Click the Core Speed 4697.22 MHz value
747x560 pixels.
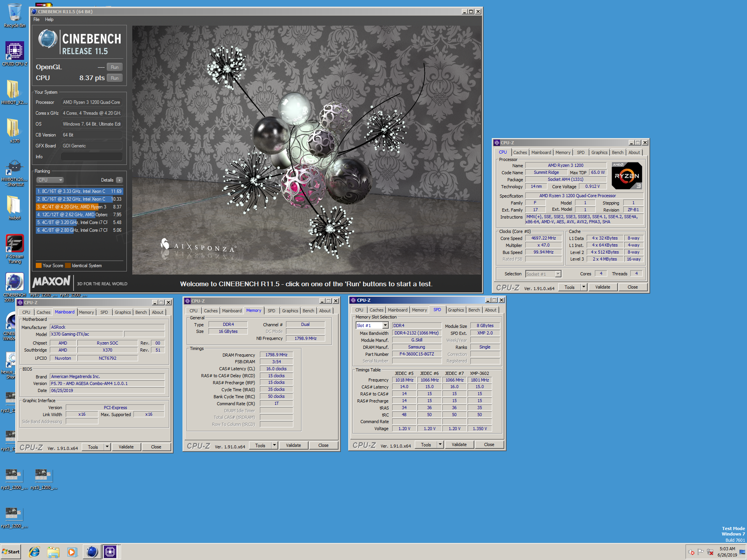click(544, 238)
